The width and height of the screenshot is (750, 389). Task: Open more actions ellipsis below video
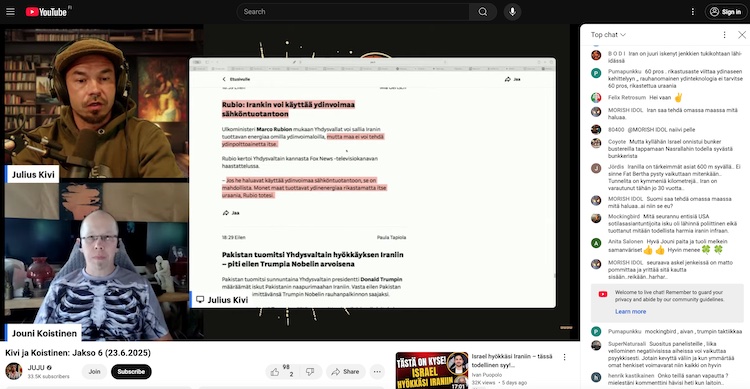tap(377, 371)
